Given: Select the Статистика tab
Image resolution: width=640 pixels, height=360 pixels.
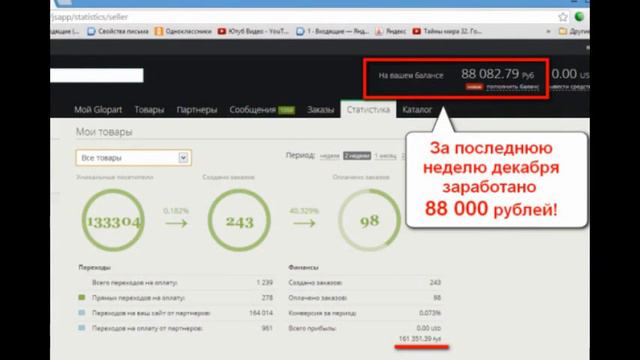Looking at the screenshot, I should 368,109.
